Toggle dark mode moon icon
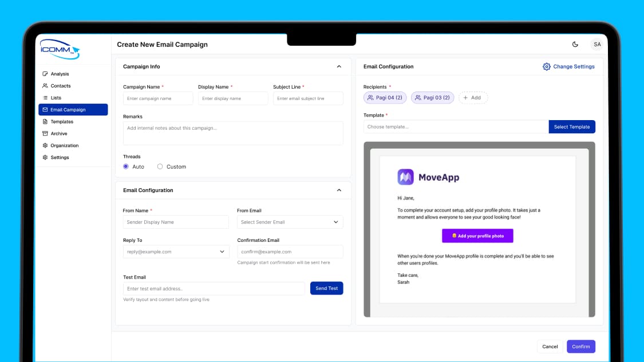The height and width of the screenshot is (362, 644). point(575,45)
